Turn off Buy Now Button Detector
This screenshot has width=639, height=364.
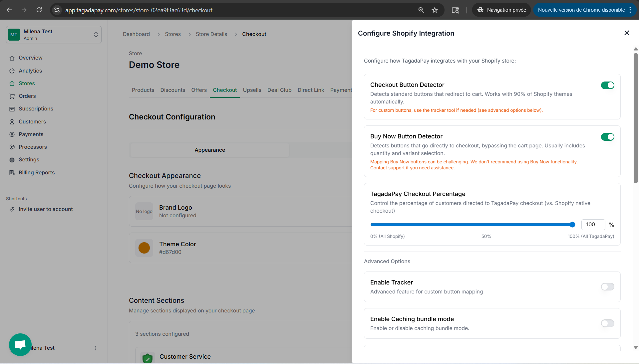[x=607, y=137]
